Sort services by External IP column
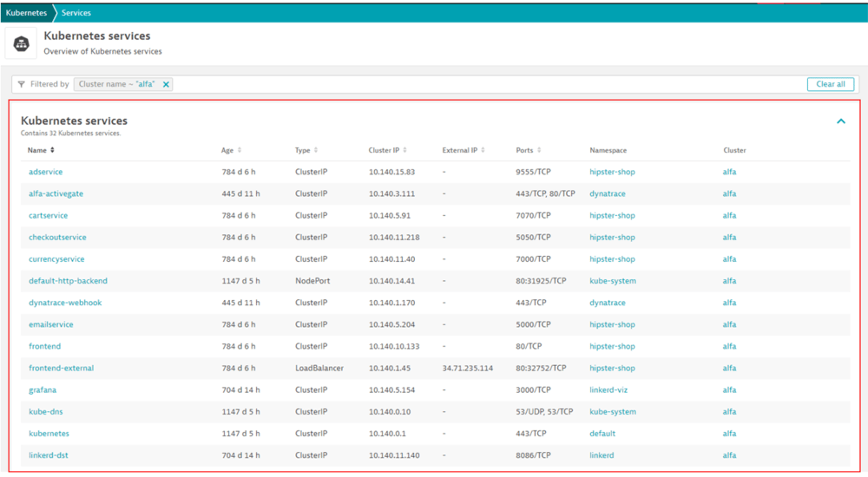868x477 pixels. point(464,150)
